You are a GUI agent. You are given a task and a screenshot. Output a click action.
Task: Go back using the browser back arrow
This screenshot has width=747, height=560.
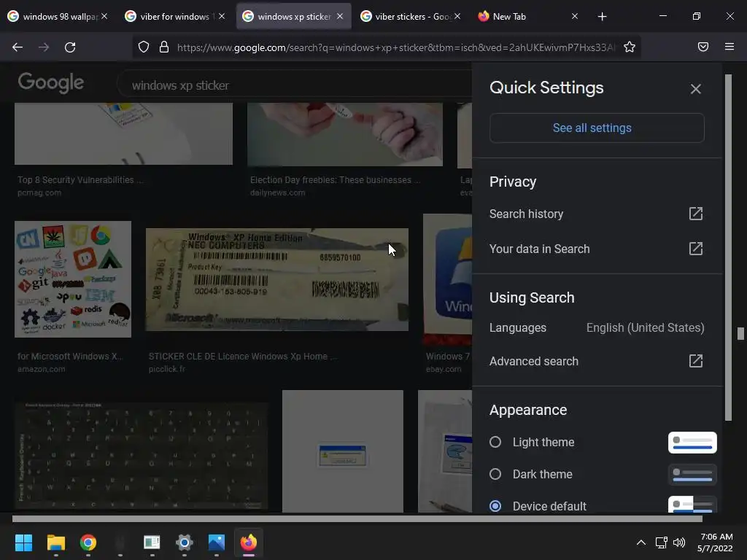point(18,47)
